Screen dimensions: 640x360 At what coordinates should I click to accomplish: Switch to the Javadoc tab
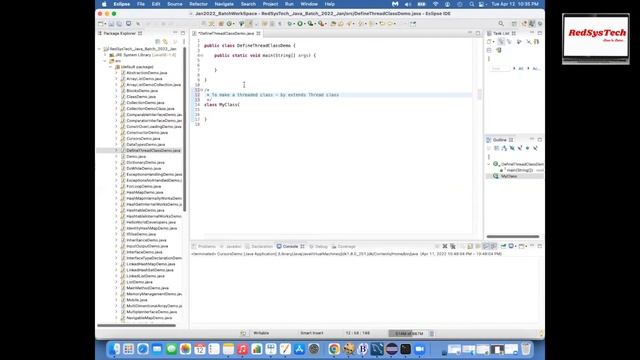coord(231,247)
